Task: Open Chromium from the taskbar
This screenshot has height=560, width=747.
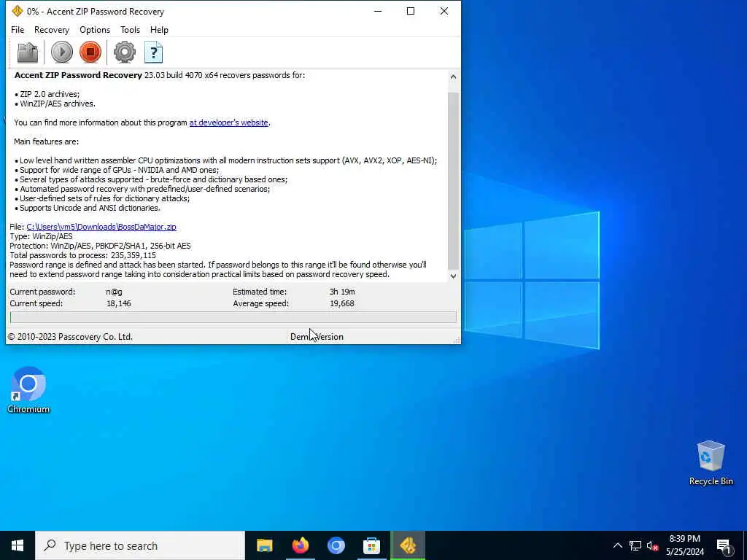Action: coord(336,545)
